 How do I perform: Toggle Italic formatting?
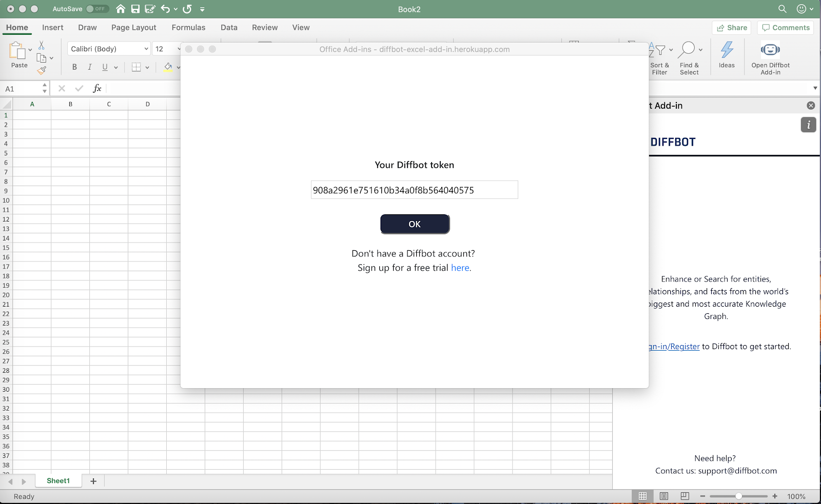90,67
